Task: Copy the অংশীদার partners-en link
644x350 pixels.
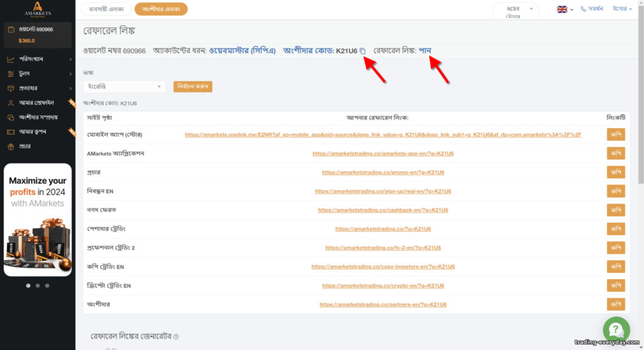Action: click(616, 304)
